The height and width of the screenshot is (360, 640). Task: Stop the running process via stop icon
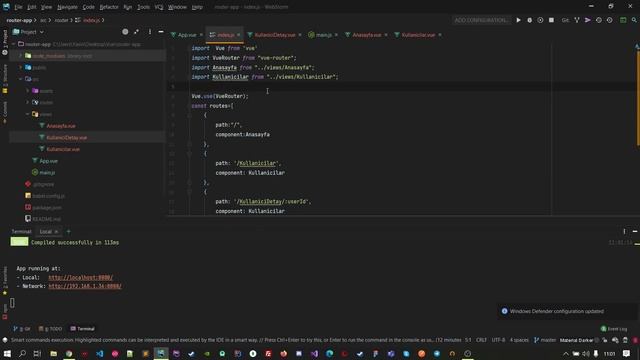coord(551,20)
